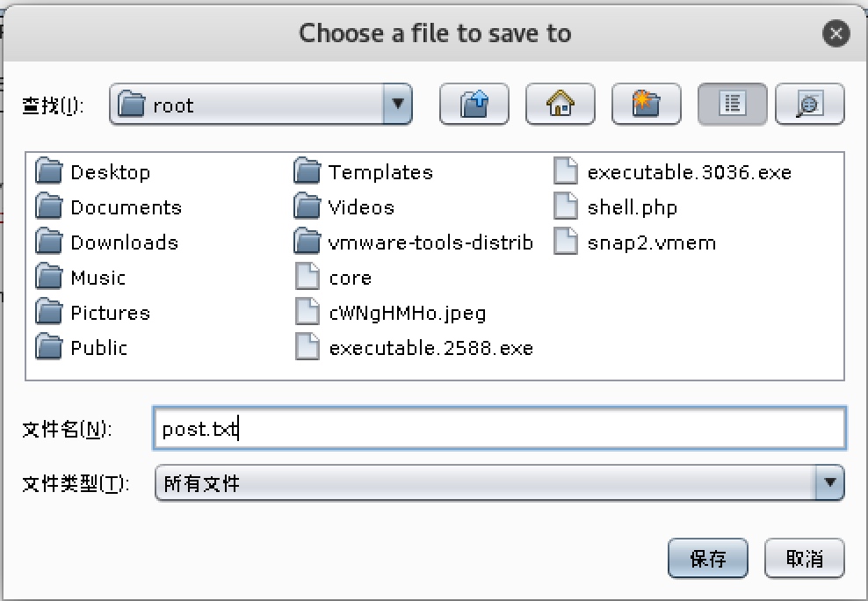Viewport: 868px width, 601px height.
Task: Switch to list view
Action: coord(733,104)
